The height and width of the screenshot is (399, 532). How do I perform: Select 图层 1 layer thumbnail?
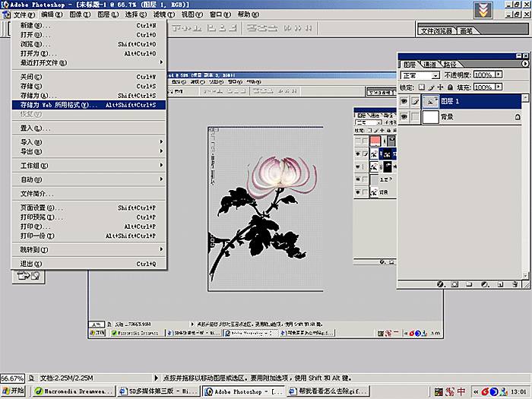[430, 101]
